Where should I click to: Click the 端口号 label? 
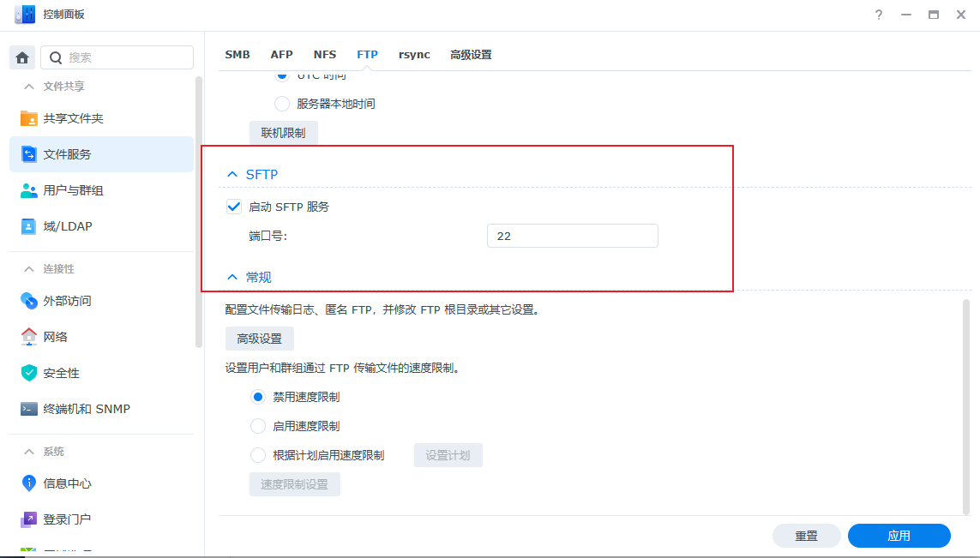(268, 237)
